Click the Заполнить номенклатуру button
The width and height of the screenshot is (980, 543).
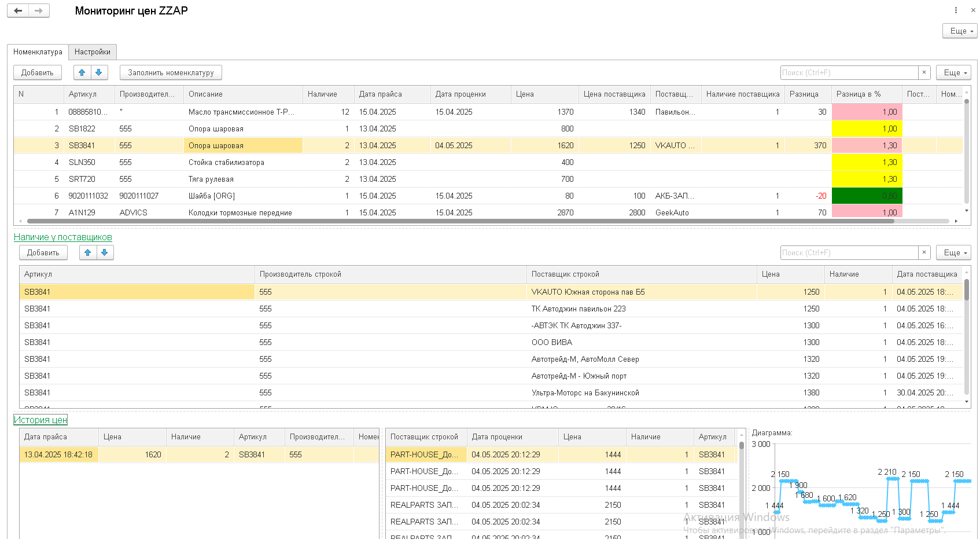(x=171, y=72)
